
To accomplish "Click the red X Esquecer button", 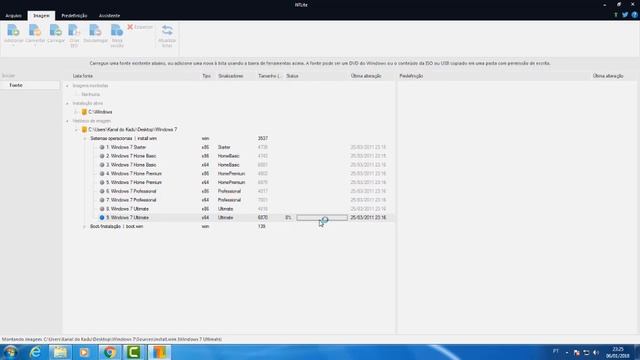I will [140, 27].
